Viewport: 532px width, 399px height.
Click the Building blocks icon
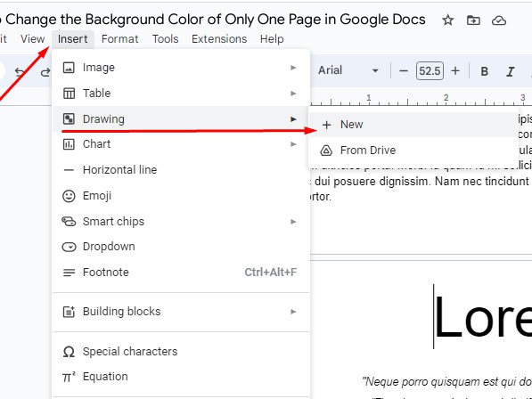pos(69,312)
